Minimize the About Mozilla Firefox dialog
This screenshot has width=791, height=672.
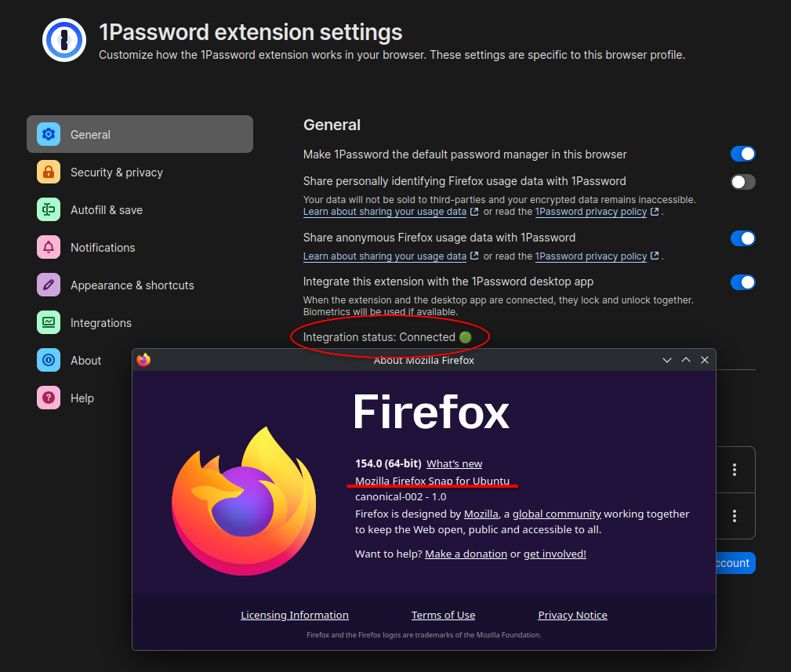667,360
